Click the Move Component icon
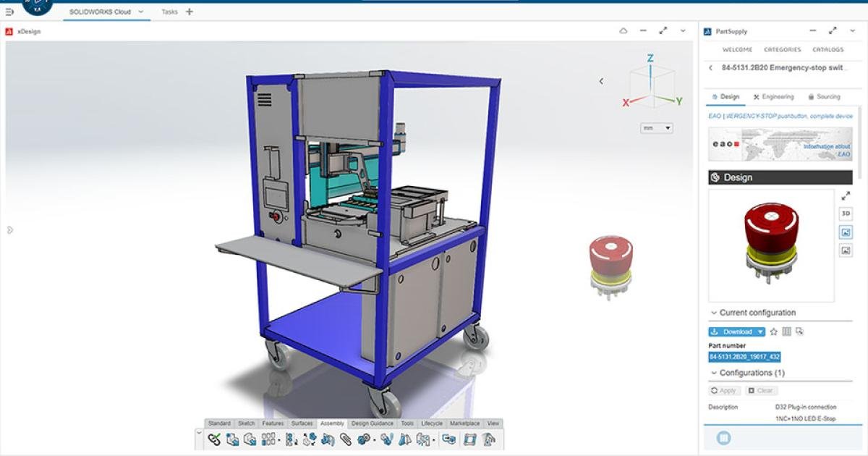Viewport: 868px width, 456px height. click(328, 439)
